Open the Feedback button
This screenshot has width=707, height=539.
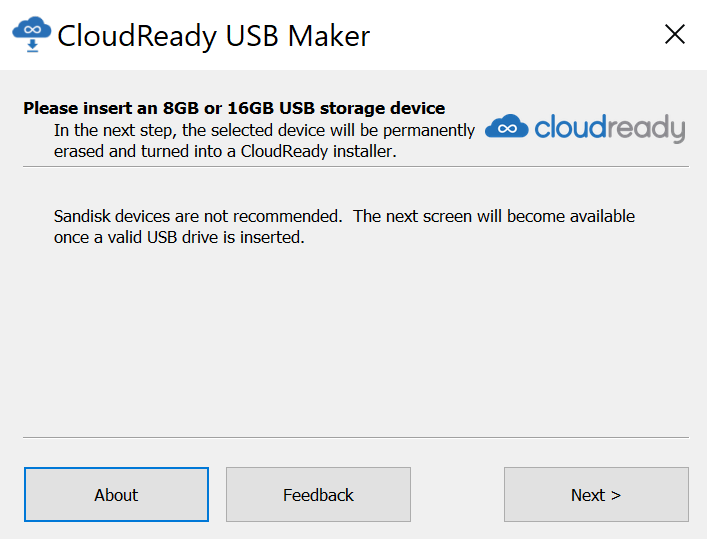pyautogui.click(x=318, y=494)
